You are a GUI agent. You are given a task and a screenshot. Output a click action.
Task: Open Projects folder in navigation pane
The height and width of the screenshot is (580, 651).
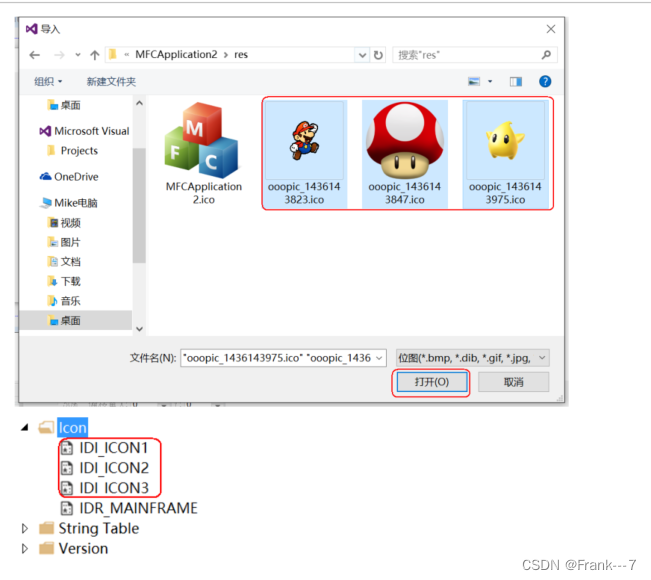pyautogui.click(x=73, y=150)
